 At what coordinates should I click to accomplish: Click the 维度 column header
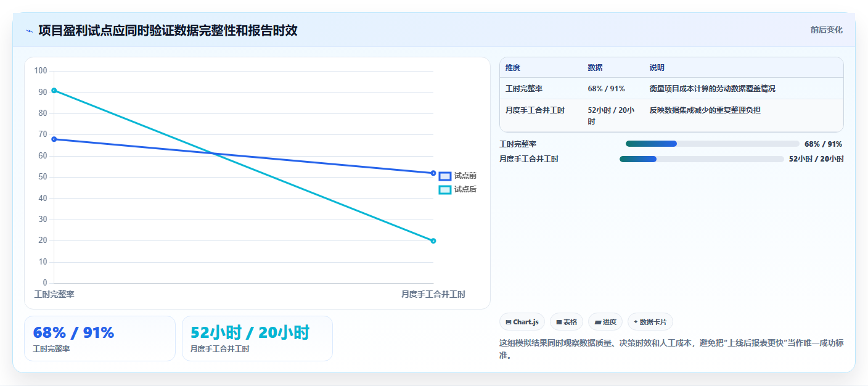pyautogui.click(x=513, y=68)
